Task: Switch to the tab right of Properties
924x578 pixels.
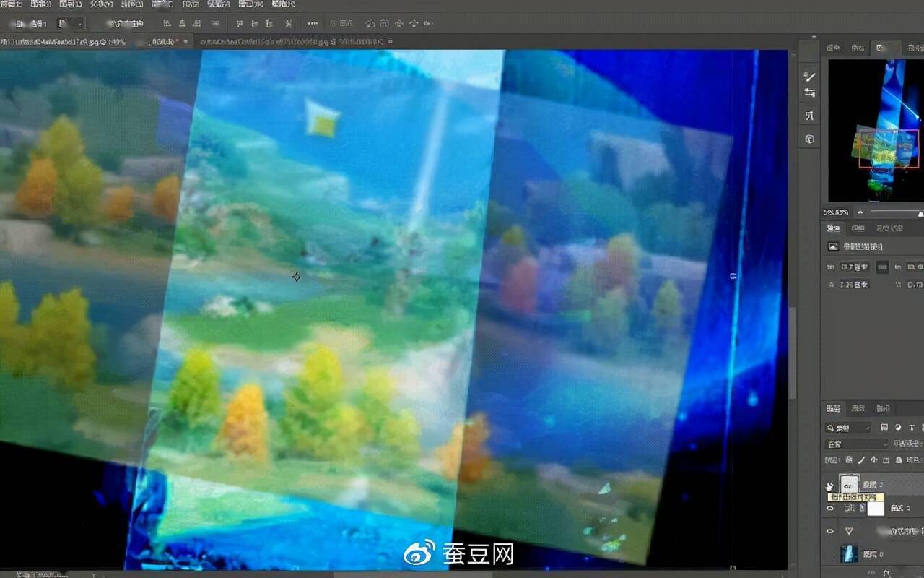Action: (x=858, y=228)
